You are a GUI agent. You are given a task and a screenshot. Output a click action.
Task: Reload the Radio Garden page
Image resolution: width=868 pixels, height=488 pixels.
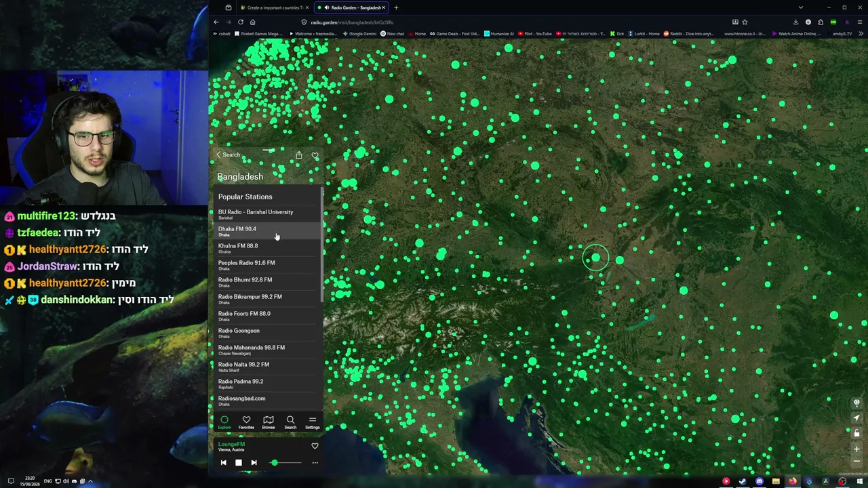(x=240, y=22)
